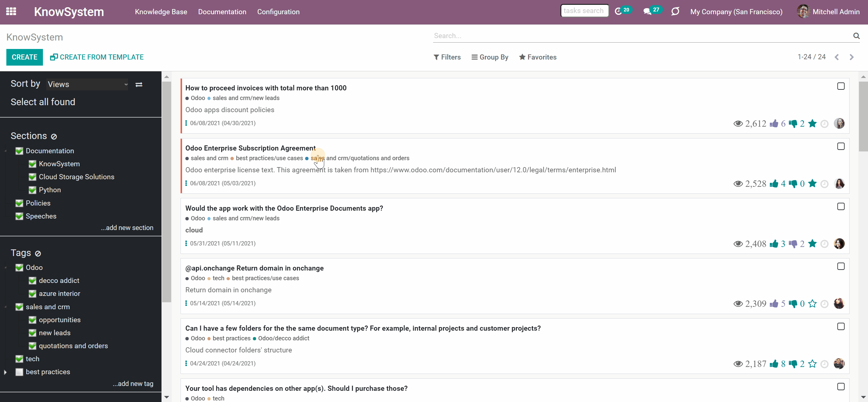Open the Sort by Views dropdown
Screen dimensions: 868x402
[x=87, y=85]
